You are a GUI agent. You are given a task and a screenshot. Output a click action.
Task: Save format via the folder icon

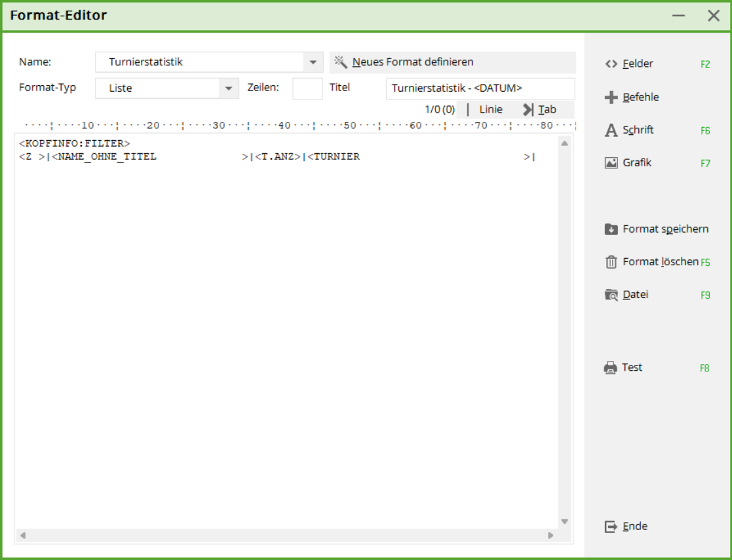(x=611, y=229)
